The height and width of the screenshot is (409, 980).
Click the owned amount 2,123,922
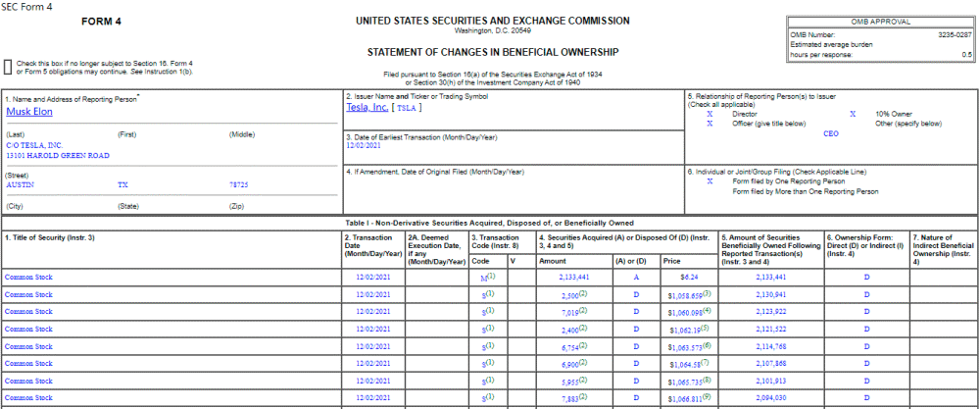coord(770,312)
